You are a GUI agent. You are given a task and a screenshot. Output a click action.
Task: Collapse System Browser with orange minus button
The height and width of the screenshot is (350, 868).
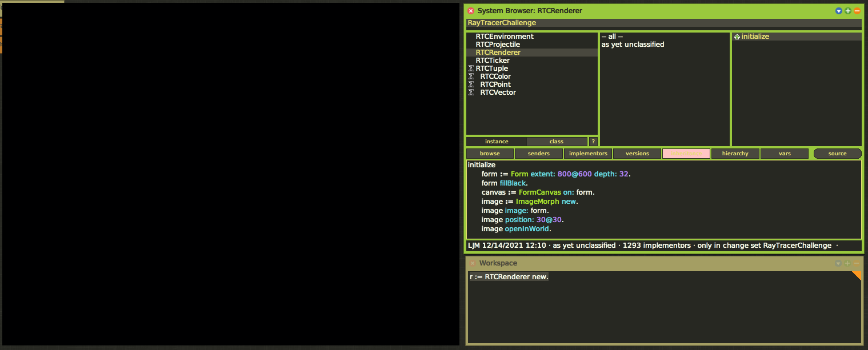(857, 11)
